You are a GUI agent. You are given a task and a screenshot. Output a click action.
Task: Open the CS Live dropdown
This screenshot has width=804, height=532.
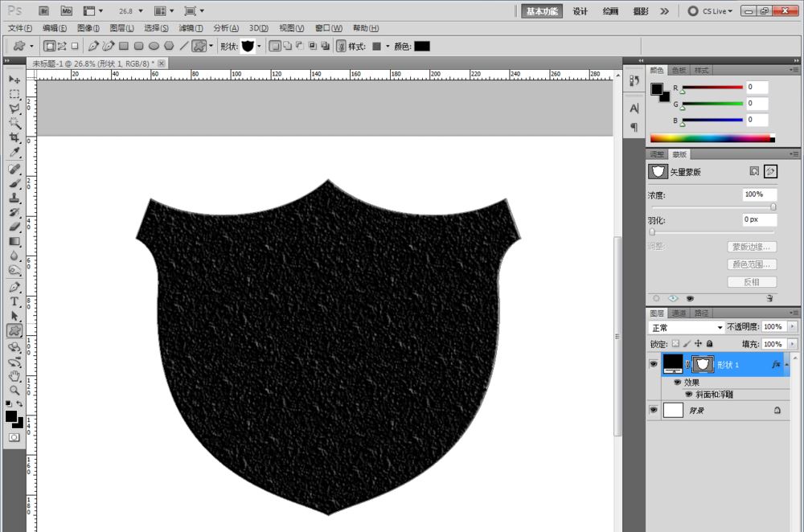(x=716, y=10)
